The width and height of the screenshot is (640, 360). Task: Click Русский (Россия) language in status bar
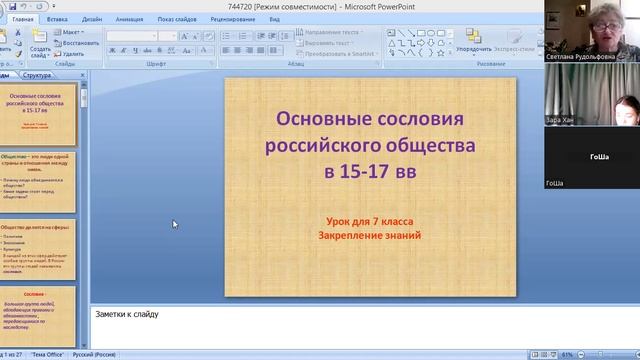tap(94, 355)
